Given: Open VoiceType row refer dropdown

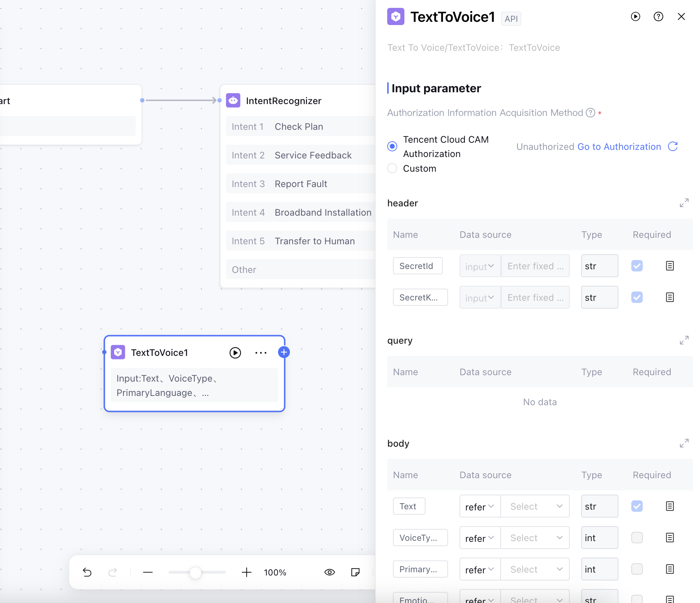Looking at the screenshot, I should (x=480, y=538).
